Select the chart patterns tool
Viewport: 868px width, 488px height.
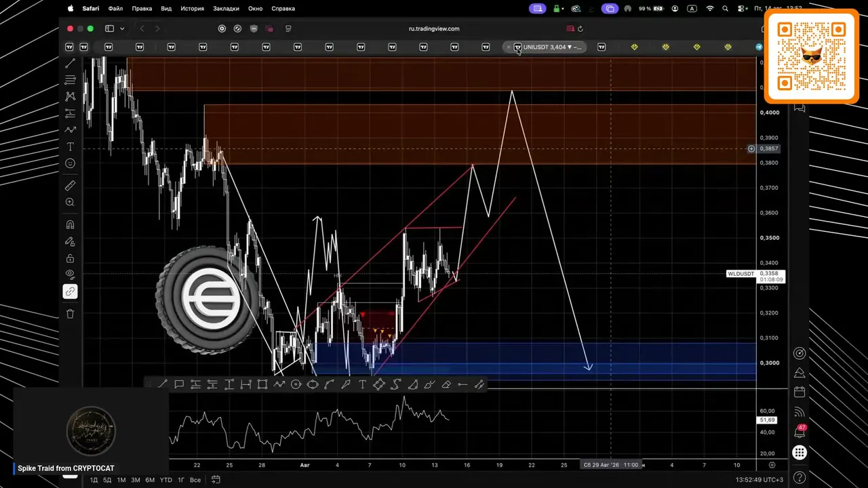[x=70, y=96]
